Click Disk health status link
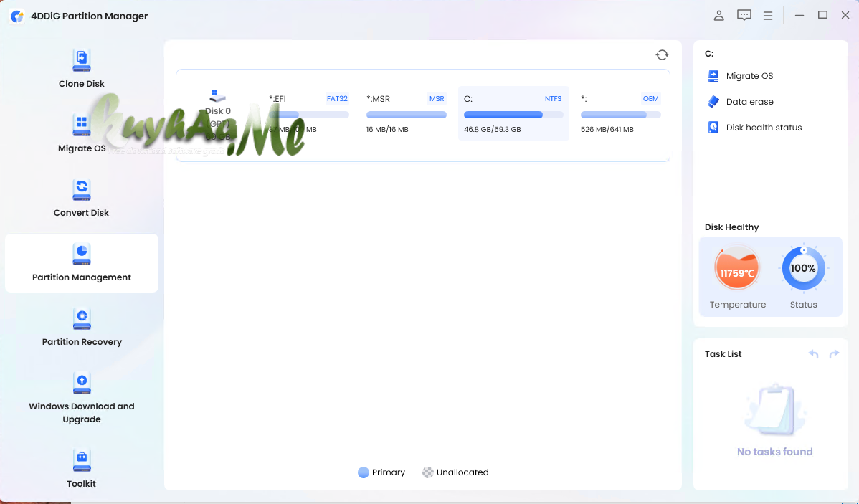Viewport: 859px width, 504px height. [764, 128]
